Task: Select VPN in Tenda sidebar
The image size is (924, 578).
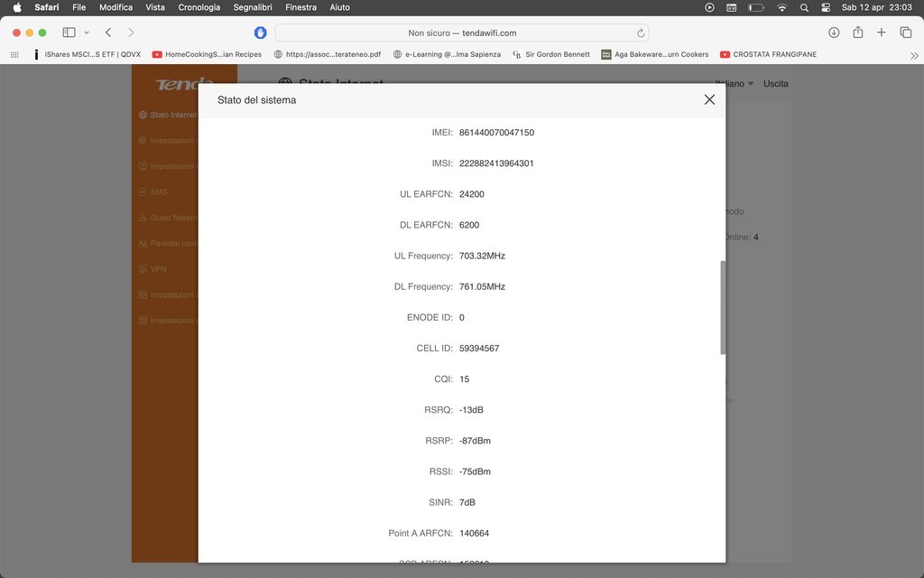Action: tap(152, 269)
